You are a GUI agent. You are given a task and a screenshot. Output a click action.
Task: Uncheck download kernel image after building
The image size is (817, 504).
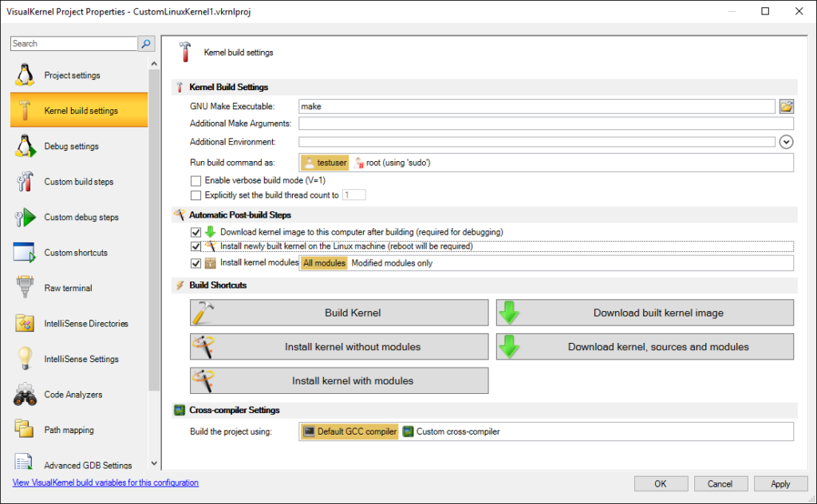[196, 232]
